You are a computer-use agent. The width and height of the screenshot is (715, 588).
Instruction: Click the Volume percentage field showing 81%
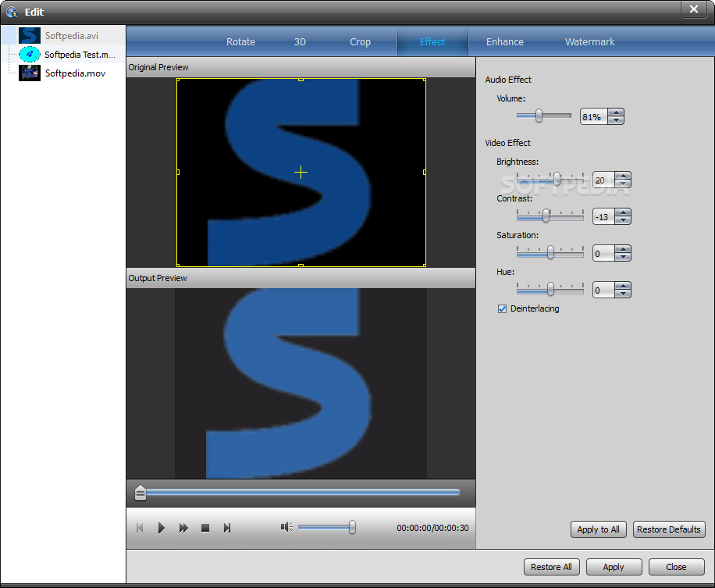coord(594,117)
